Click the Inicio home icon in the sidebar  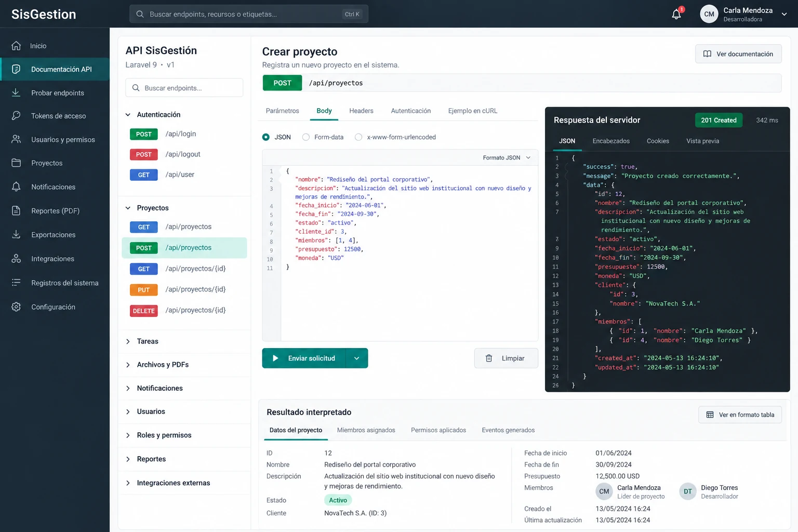pos(16,46)
